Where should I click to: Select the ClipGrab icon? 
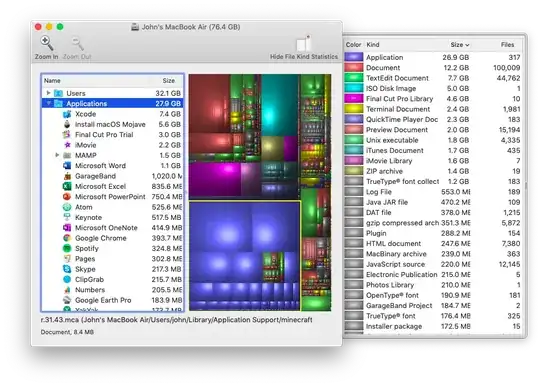(x=67, y=279)
